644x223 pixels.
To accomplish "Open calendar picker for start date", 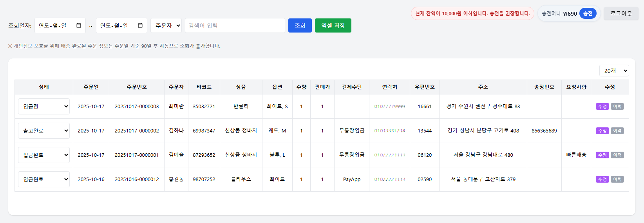I will point(79,25).
